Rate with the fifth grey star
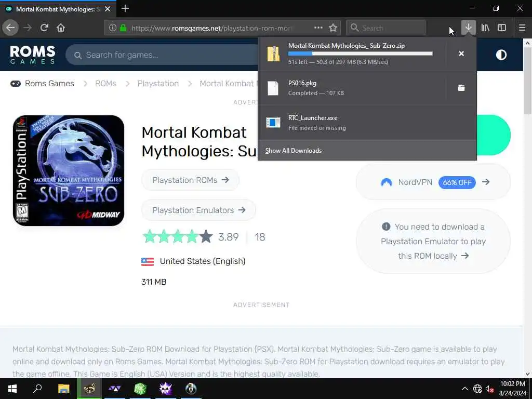This screenshot has height=399, width=532. [x=206, y=236]
